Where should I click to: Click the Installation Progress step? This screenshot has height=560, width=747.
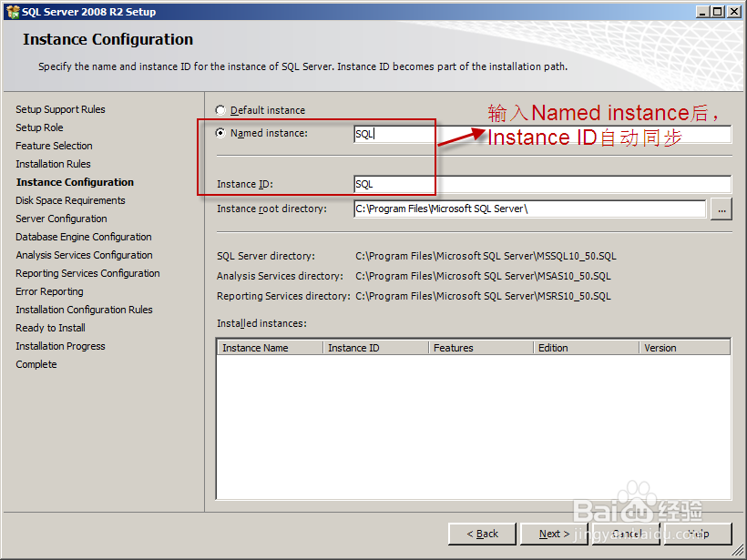[60, 346]
